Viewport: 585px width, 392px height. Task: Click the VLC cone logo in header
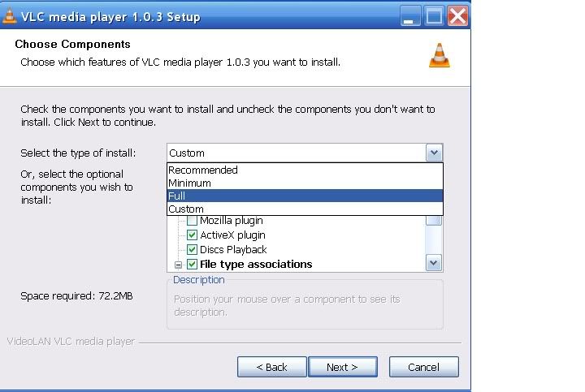coord(440,55)
